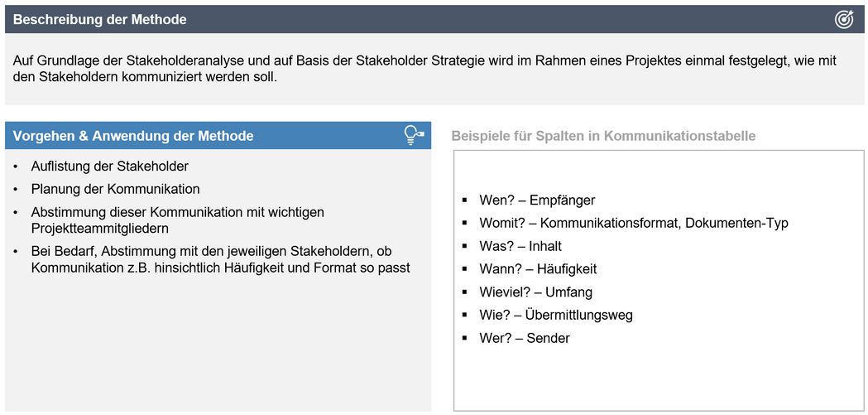This screenshot has width=868, height=415.
Task: Click the 'Wen? – Empfänger' list item
Action: (537, 200)
